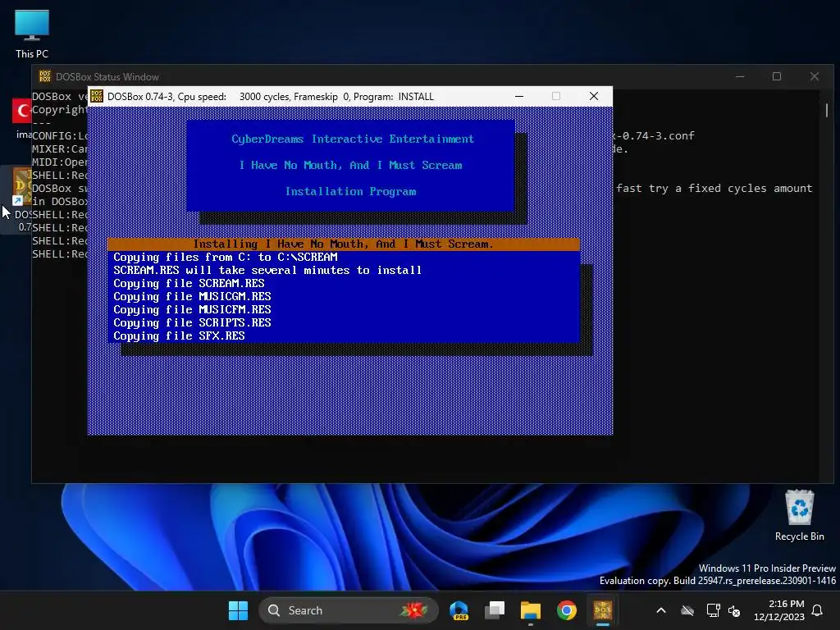
Task: Open File Explorer from the taskbar
Action: coord(531,610)
